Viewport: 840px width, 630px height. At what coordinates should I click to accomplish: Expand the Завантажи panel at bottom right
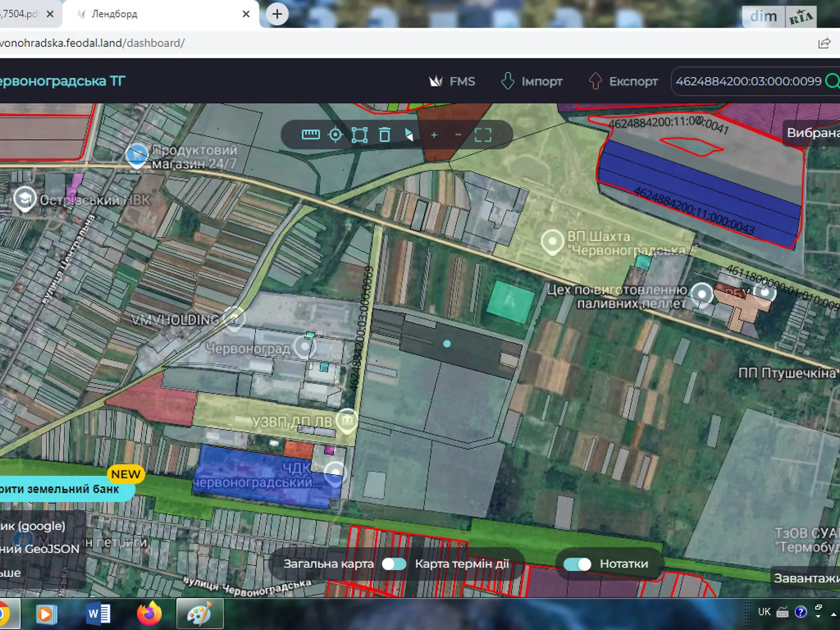(x=806, y=578)
